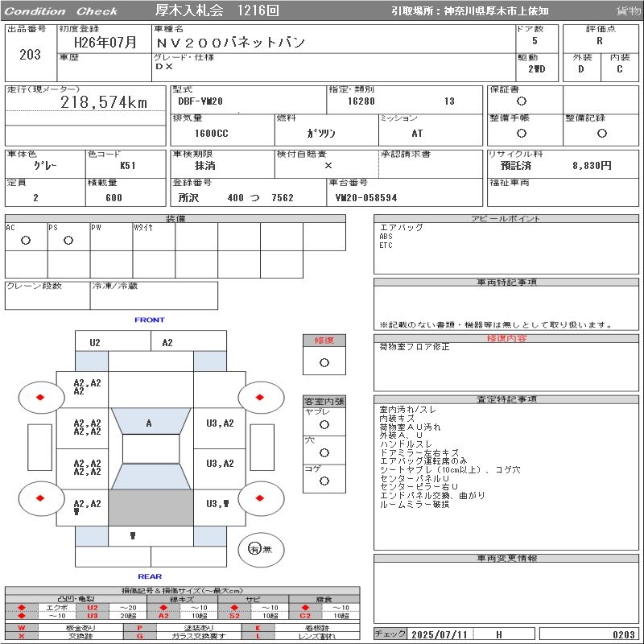Toggle the コゲ circle in 客室内張

point(324,481)
